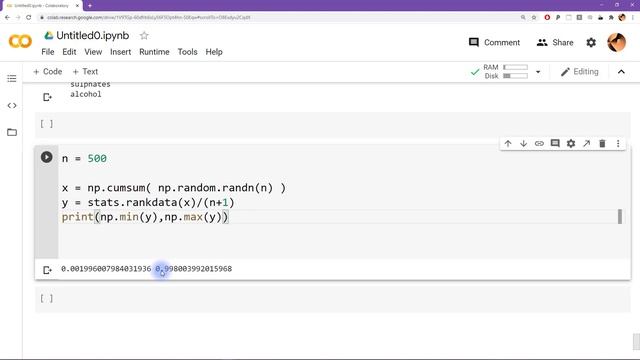Image resolution: width=640 pixels, height=360 pixels.
Task: Open the Edit menu
Action: click(x=69, y=52)
